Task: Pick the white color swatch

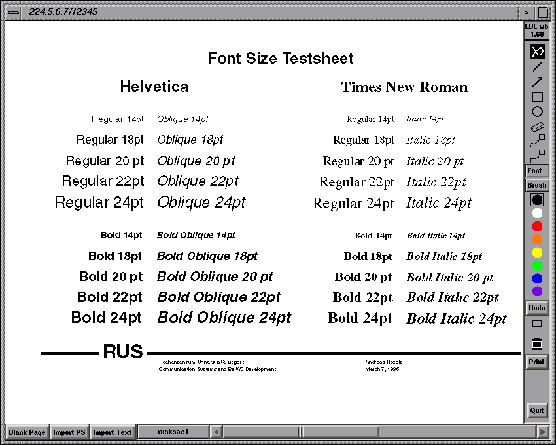Action: click(x=537, y=213)
